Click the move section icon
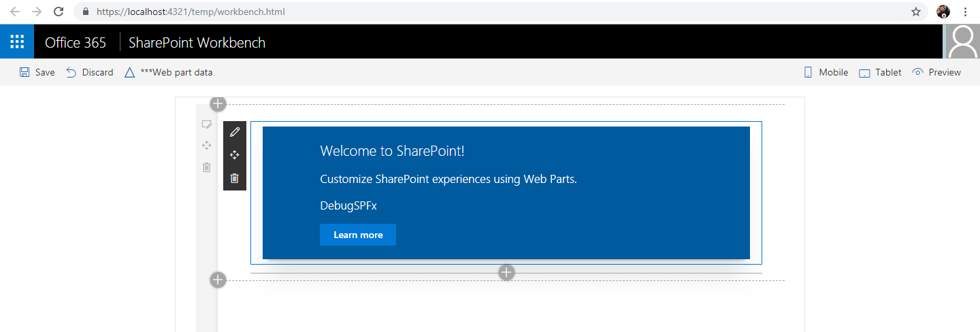The height and width of the screenshot is (332, 980). [x=207, y=145]
